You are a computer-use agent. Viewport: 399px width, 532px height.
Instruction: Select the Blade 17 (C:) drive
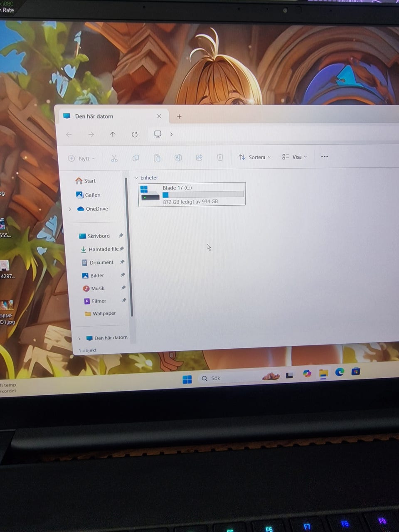[x=192, y=194]
